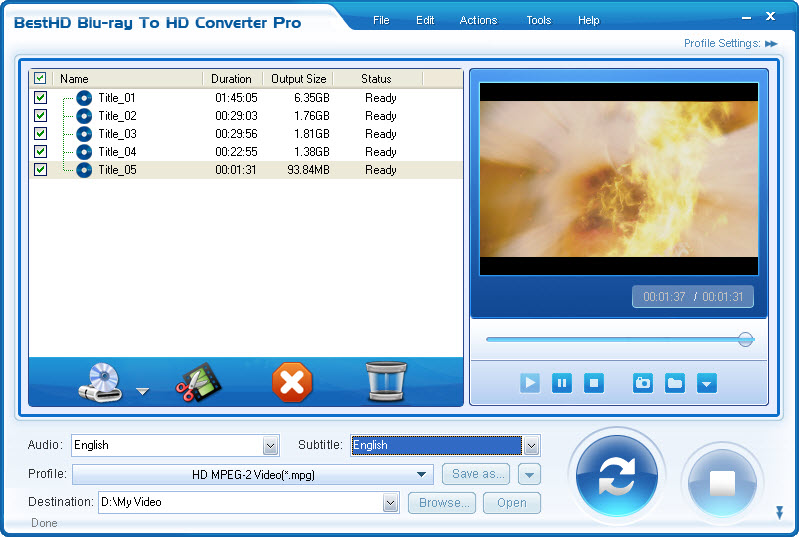Screen dimensions: 799x537
Task: Click the Browse... button
Action: 442,503
